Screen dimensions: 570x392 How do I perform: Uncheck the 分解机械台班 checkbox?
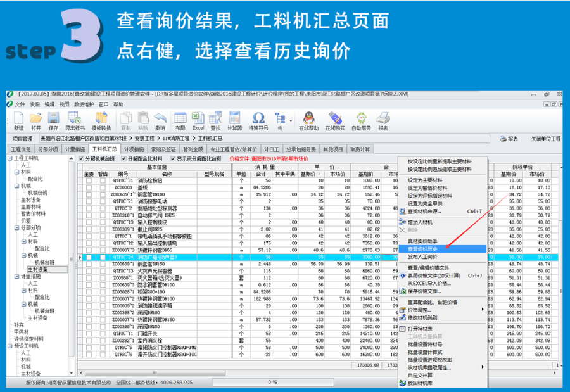pos(81,159)
